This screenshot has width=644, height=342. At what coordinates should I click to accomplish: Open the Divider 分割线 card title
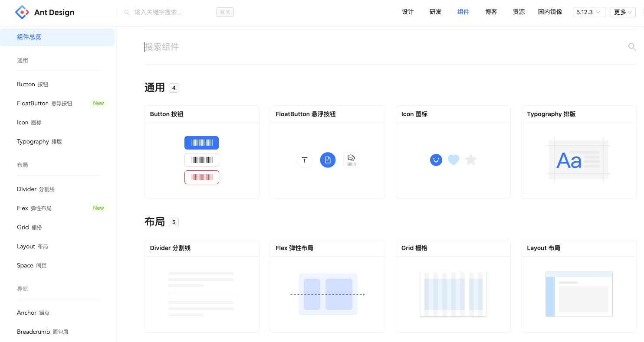[170, 248]
